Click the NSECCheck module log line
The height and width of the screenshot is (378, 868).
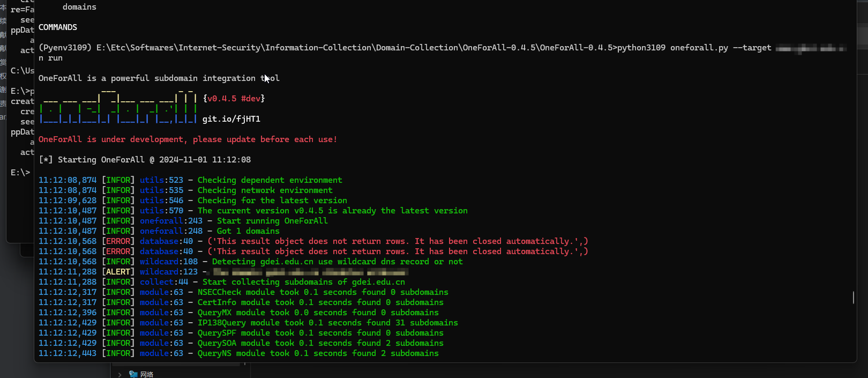click(323, 292)
